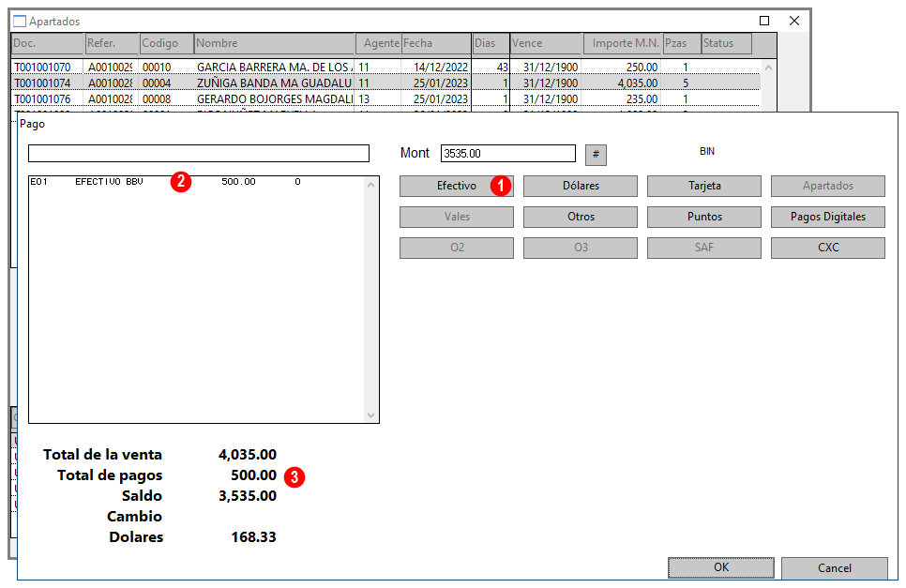Click the Efectivo payment button
This screenshot has height=588, width=906.
click(x=457, y=186)
